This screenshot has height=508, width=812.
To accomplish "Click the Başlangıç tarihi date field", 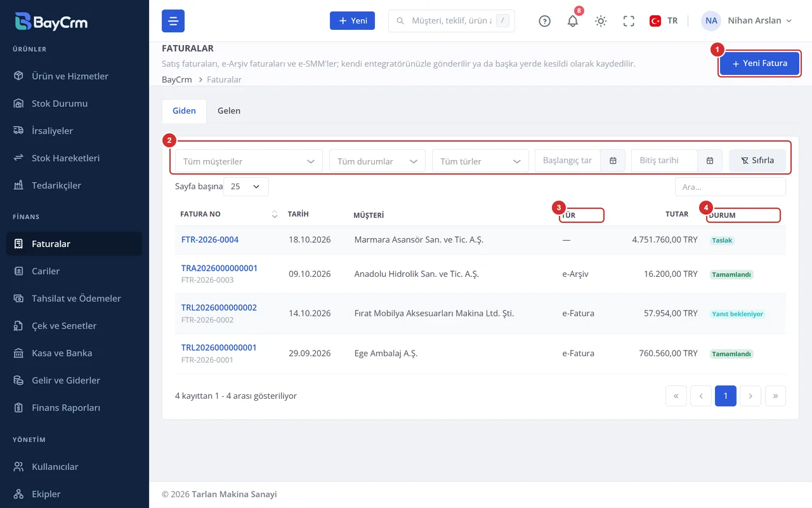I will 568,161.
